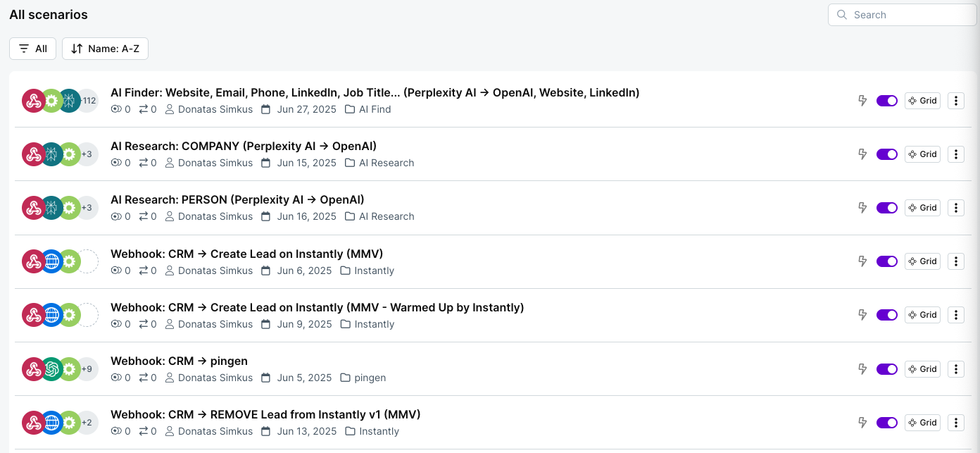Screen dimensions: 980x453
Task: Open the three-dot menu for AI Research: COMPANY
Action: pos(955,154)
